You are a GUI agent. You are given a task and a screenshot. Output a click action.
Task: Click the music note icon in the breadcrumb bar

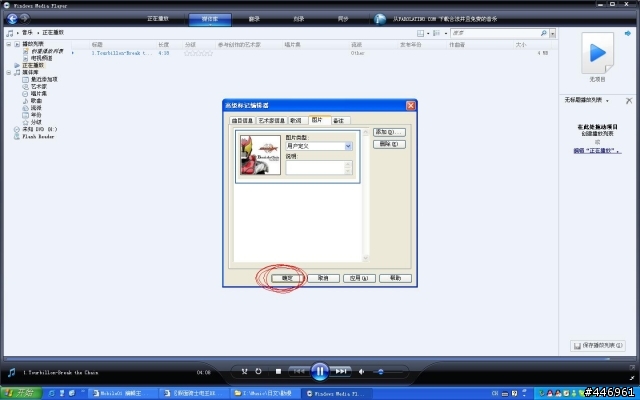[10, 33]
